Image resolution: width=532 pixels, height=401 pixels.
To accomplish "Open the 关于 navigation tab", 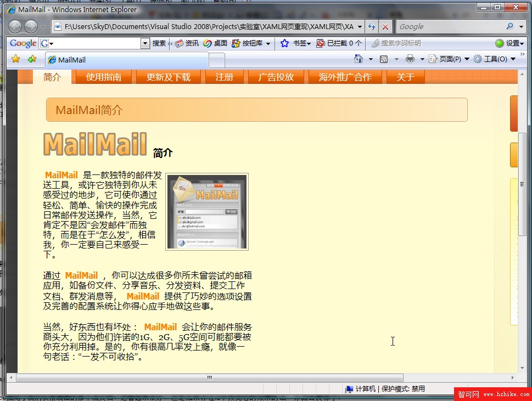I will [x=406, y=77].
